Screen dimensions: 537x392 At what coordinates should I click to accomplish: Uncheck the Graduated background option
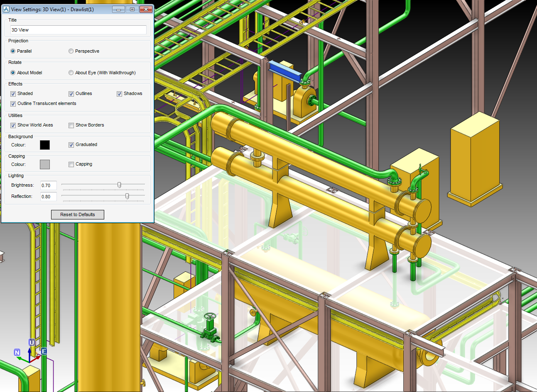click(x=71, y=145)
